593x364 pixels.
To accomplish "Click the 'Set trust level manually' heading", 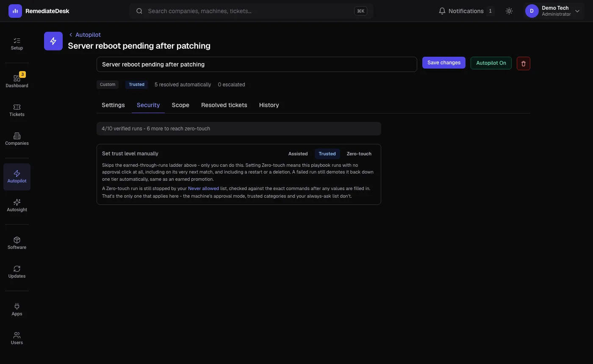I will point(130,154).
